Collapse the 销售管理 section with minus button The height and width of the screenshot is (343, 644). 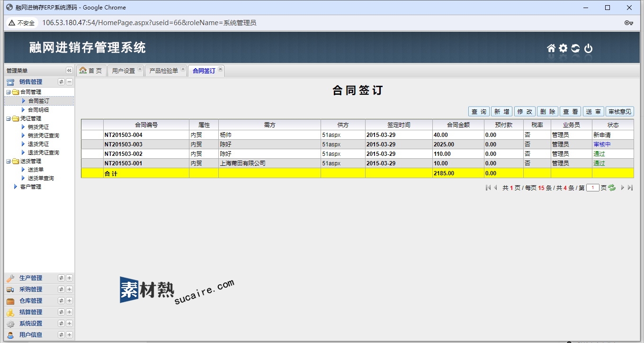[69, 82]
